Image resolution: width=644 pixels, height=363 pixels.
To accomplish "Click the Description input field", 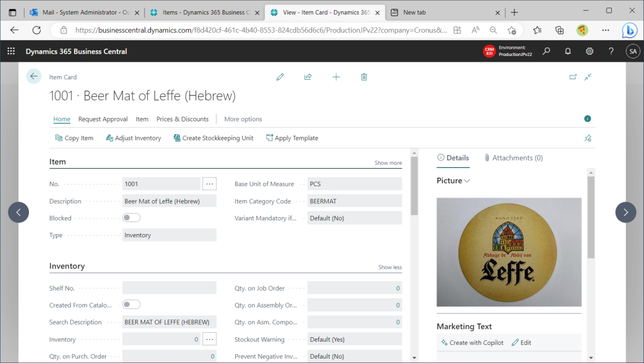I will tap(169, 201).
